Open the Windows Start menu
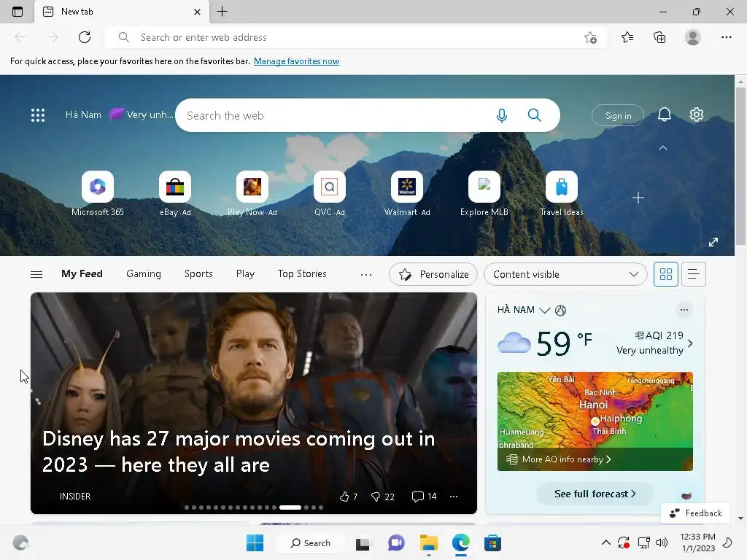 (255, 542)
